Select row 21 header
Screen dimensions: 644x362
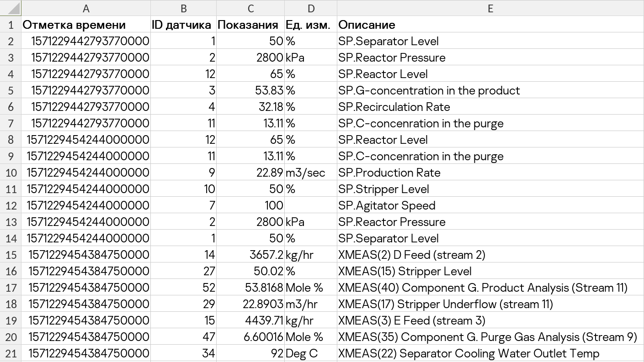[x=11, y=353]
